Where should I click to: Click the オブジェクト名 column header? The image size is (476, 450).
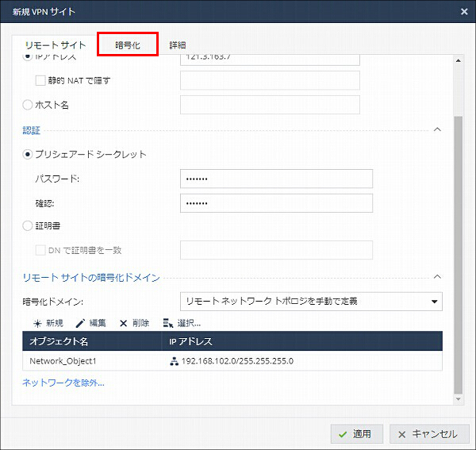(92, 341)
